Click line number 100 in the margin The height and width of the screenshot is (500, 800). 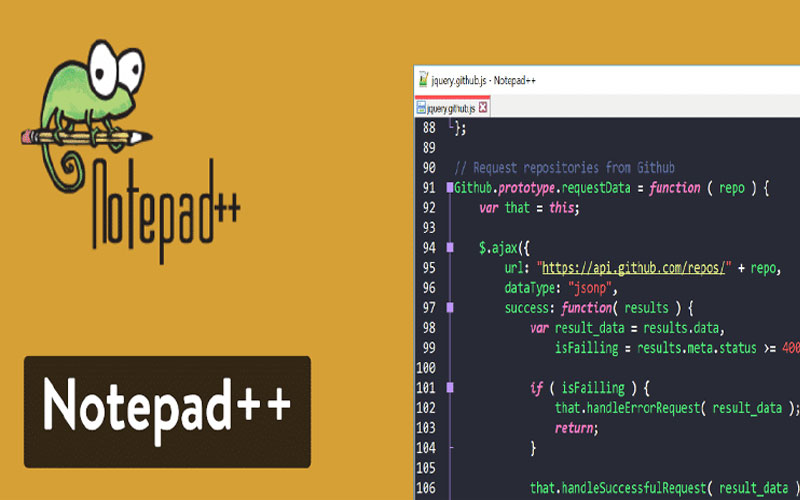pos(426,368)
